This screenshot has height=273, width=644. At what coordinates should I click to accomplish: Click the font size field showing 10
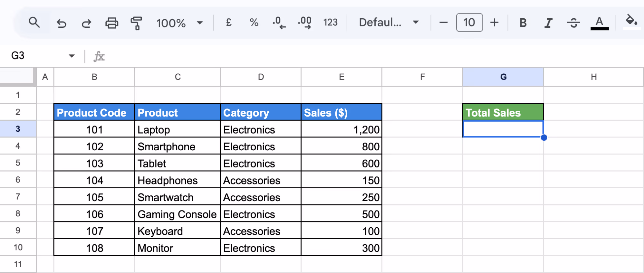click(x=469, y=22)
